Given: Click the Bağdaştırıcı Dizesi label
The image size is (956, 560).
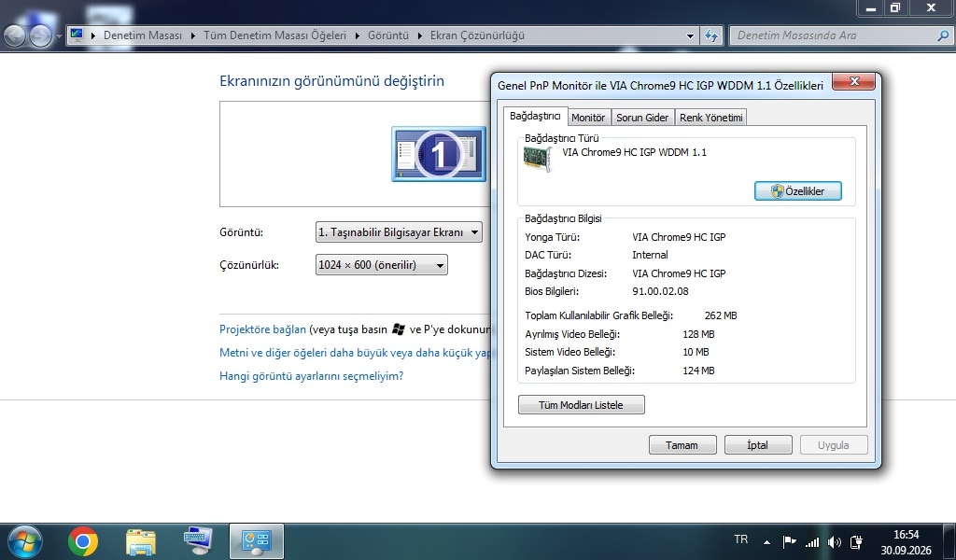Looking at the screenshot, I should (x=566, y=273).
